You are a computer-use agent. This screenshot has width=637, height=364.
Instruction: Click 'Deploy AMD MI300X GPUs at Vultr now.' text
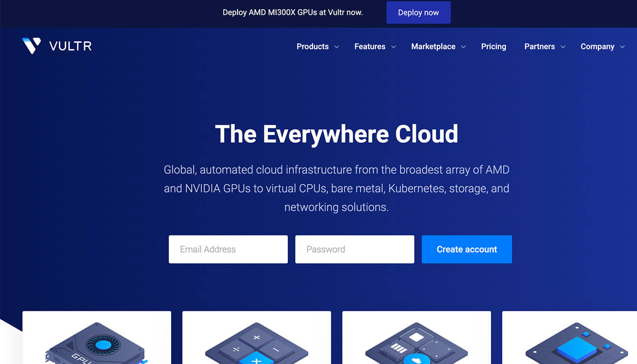pos(293,12)
